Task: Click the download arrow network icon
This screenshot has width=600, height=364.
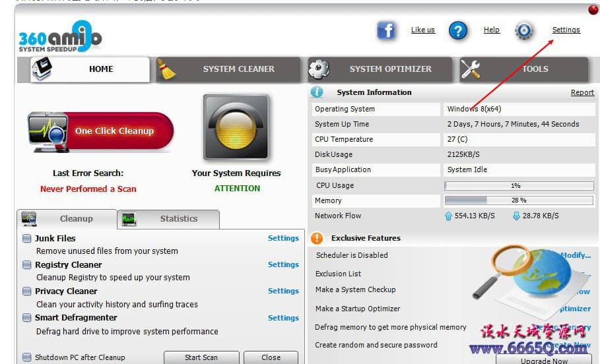Action: 516,216
